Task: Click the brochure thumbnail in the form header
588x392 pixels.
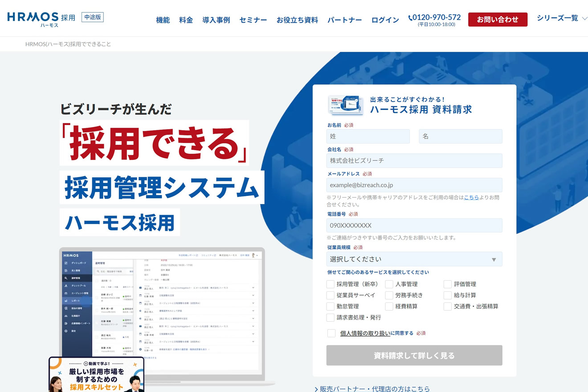Action: point(346,105)
